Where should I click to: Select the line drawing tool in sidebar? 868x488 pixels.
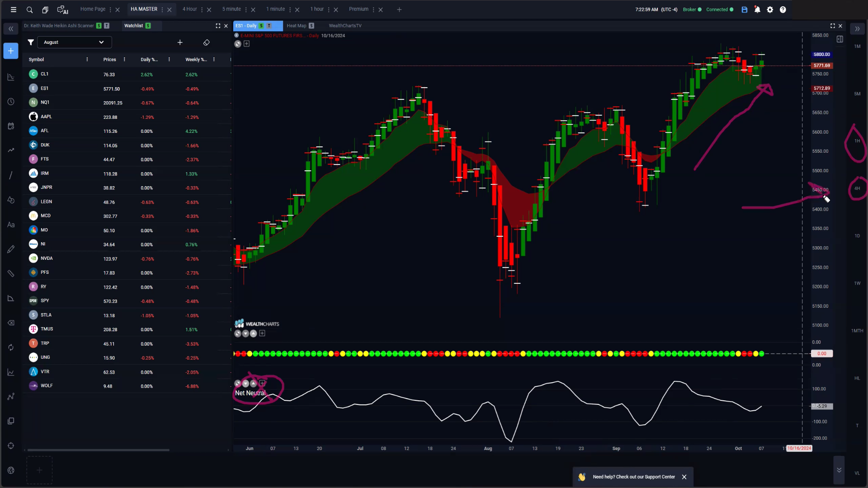[x=11, y=175]
